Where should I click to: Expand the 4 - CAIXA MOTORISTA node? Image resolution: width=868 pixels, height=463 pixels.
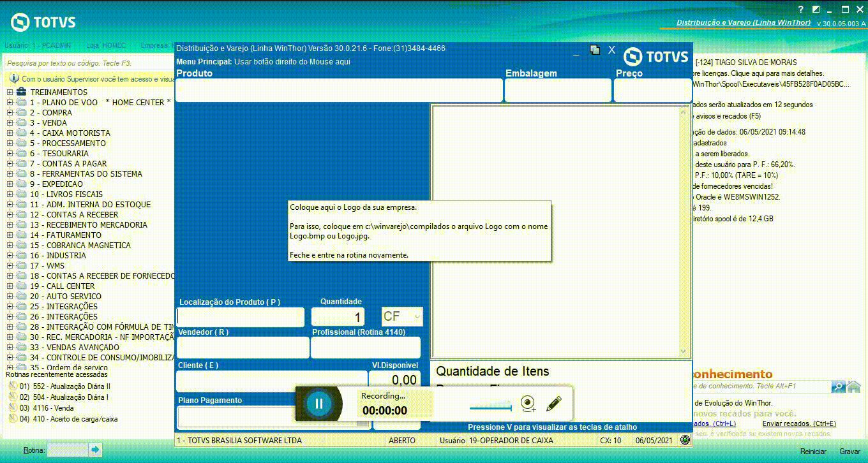click(x=10, y=133)
